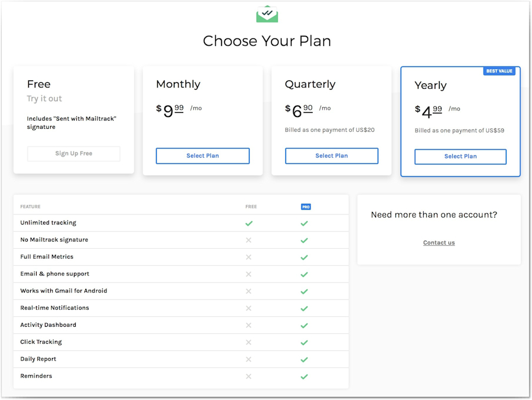
Task: Click the PRO checkmark for Click Tracking
Action: (304, 342)
